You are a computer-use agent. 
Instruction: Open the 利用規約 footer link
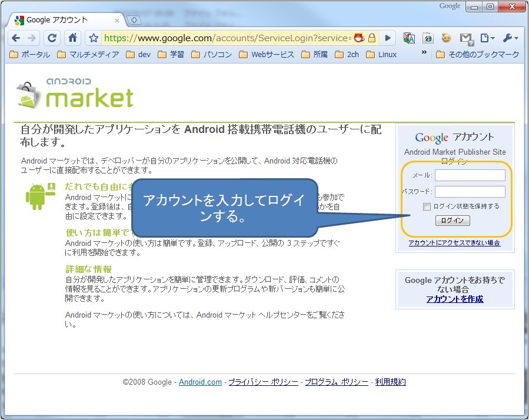click(x=390, y=382)
